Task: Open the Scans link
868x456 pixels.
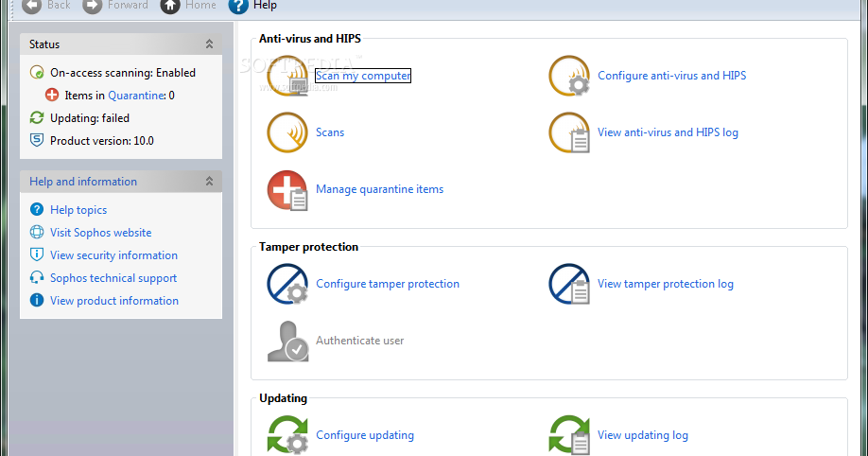Action: coord(330,132)
